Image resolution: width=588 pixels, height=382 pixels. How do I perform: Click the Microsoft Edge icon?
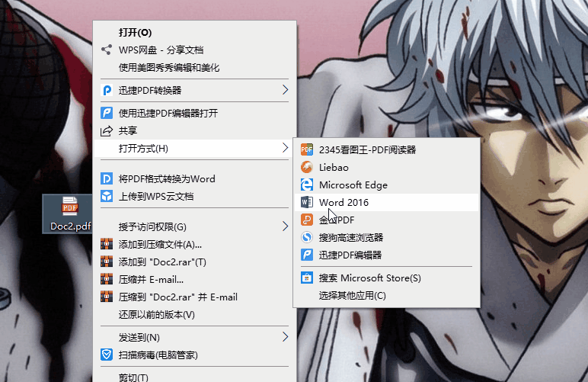(307, 185)
